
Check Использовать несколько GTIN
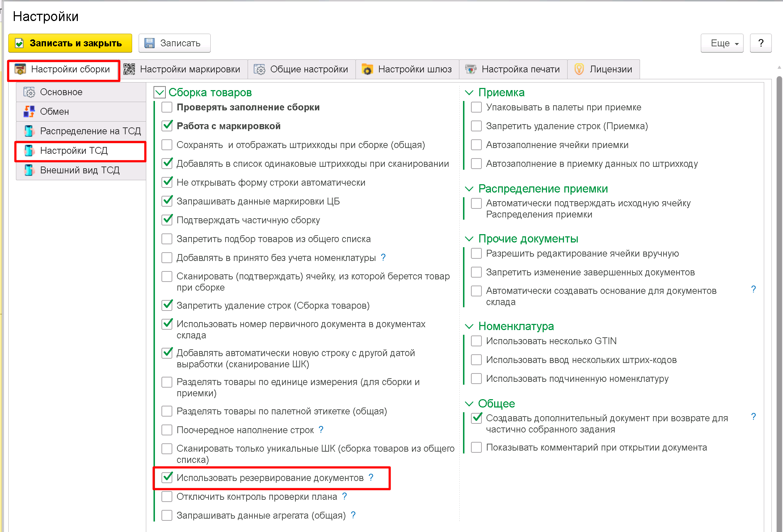476,341
